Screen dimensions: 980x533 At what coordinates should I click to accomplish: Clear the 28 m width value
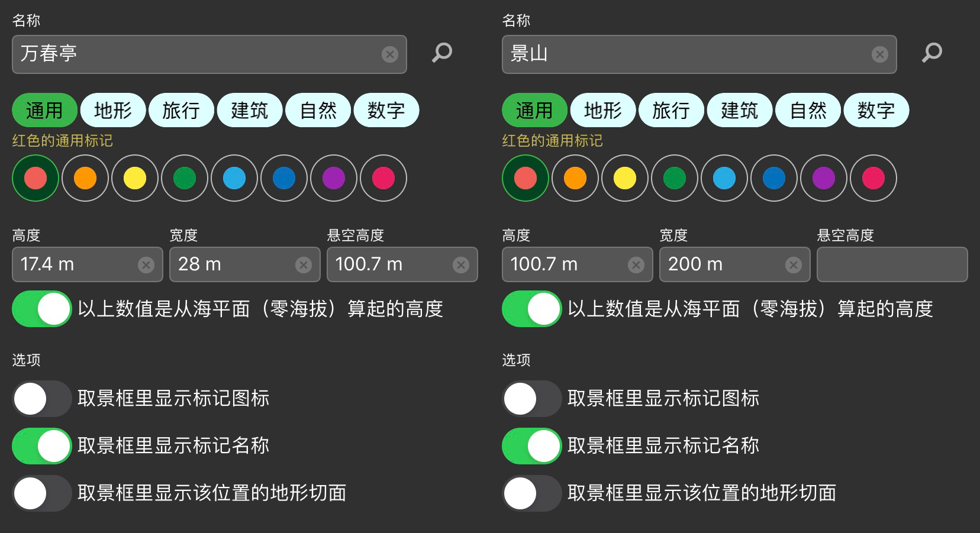click(x=304, y=264)
